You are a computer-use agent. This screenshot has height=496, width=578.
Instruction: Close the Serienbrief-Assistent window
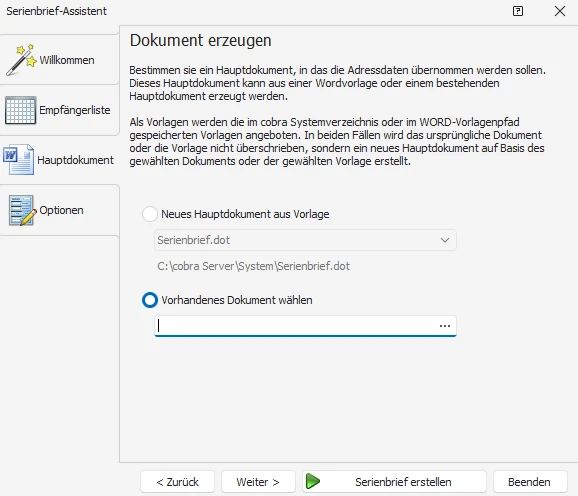(x=560, y=11)
